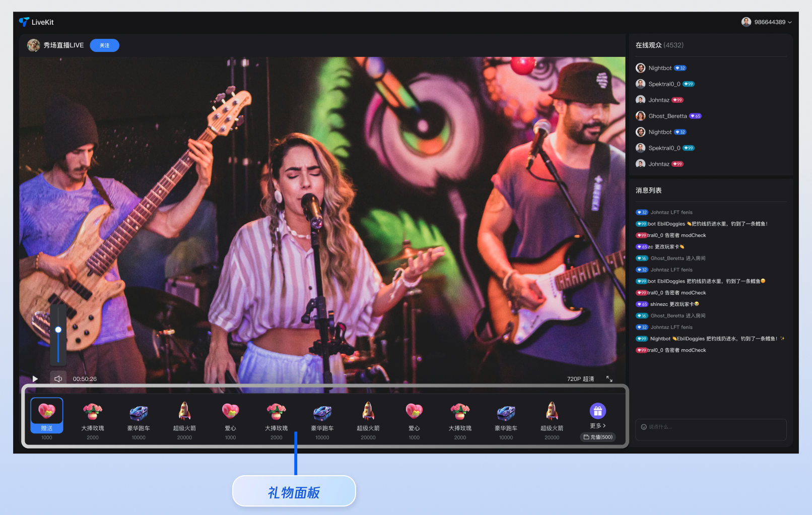Click Spektral0_0 in the audience list
This screenshot has width=812, height=515.
tap(664, 84)
